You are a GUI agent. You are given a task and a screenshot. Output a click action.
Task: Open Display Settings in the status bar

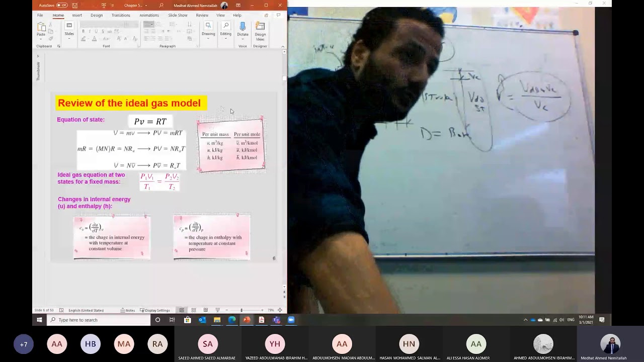[x=155, y=310]
